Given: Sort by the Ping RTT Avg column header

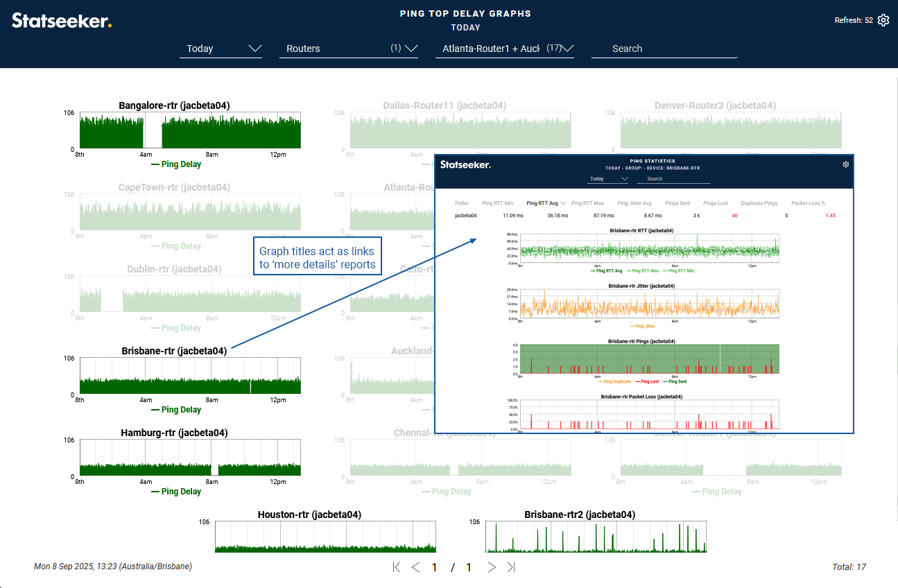Looking at the screenshot, I should [542, 203].
